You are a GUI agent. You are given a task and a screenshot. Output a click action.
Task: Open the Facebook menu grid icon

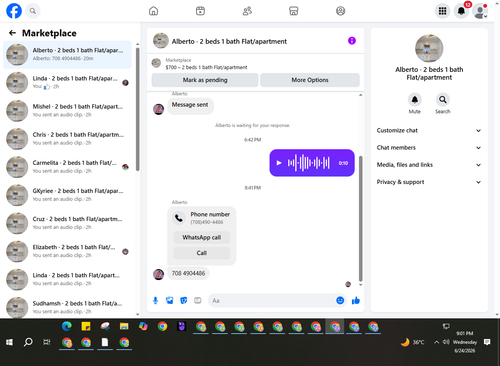pos(442,11)
